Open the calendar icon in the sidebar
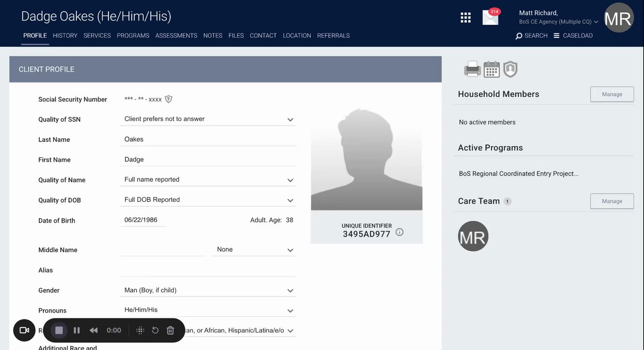 tap(492, 70)
